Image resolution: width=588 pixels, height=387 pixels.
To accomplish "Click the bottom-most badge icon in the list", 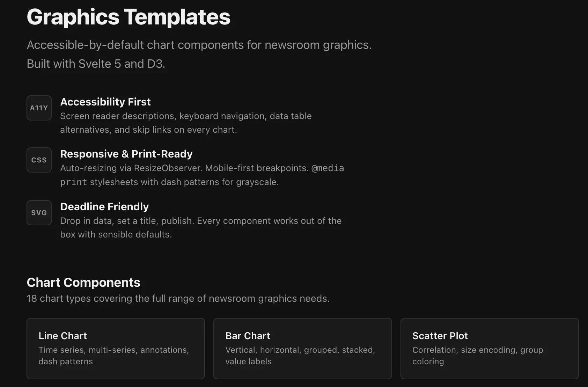I will click(39, 212).
